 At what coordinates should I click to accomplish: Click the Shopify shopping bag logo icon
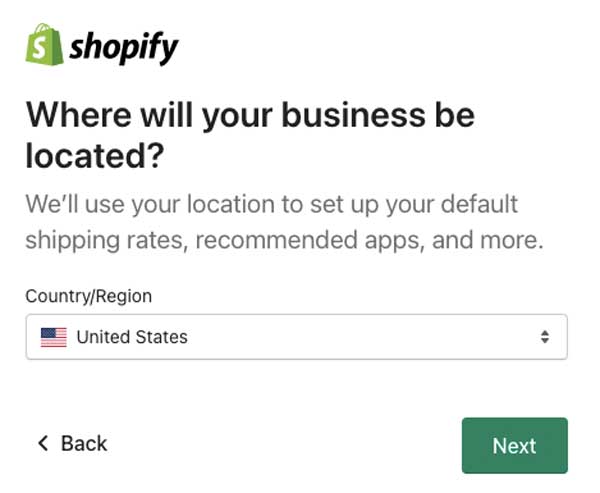[44, 44]
